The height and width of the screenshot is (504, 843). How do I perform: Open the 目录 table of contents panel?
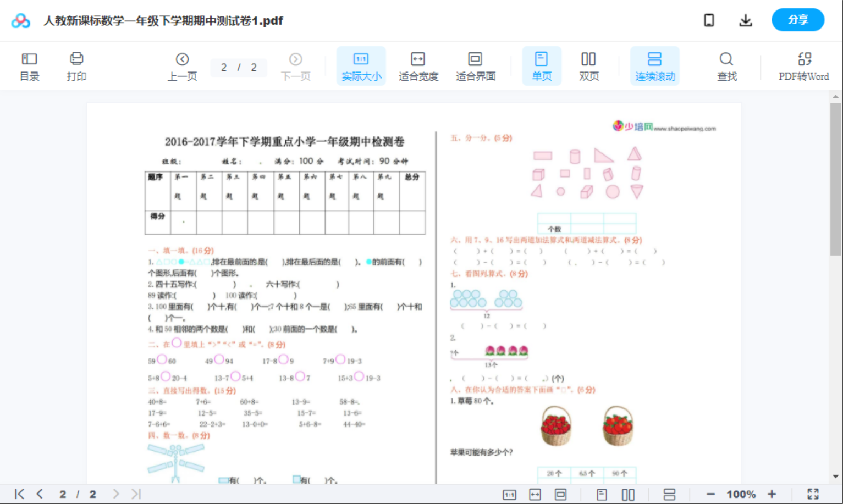coord(30,65)
